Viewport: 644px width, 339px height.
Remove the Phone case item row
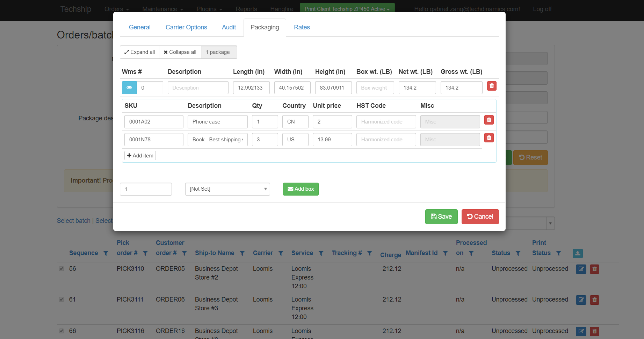point(489,120)
